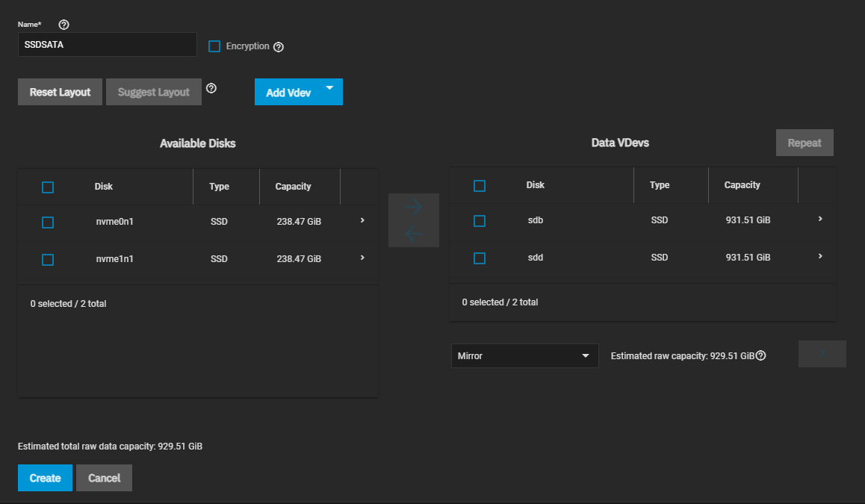Create the pool with Create button
This screenshot has width=865, height=504.
tap(45, 478)
